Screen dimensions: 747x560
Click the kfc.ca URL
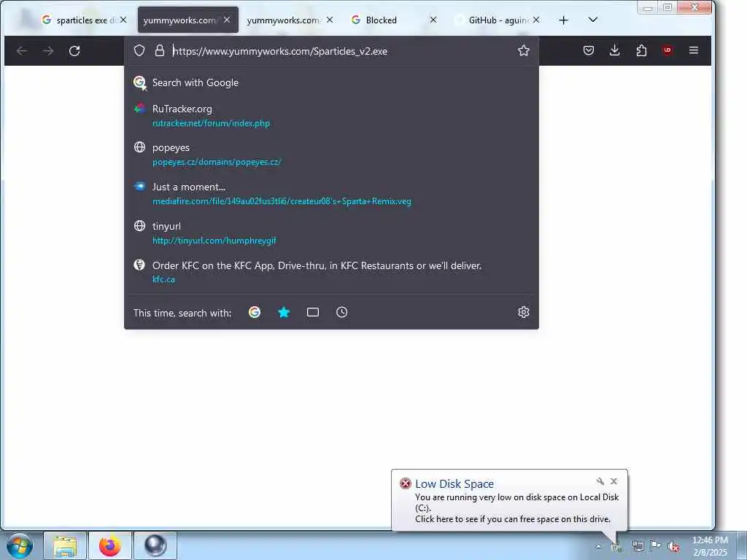click(163, 279)
